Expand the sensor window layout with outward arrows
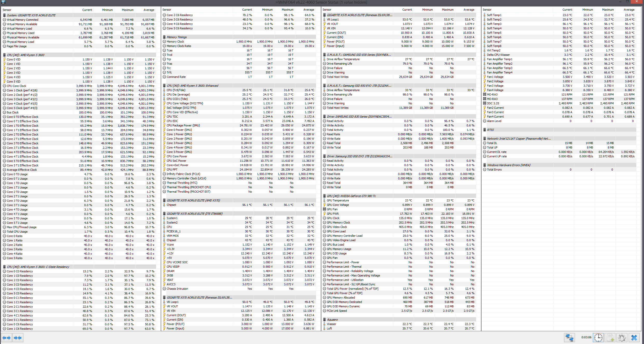This screenshot has height=344, width=644. pyautogui.click(x=6, y=338)
